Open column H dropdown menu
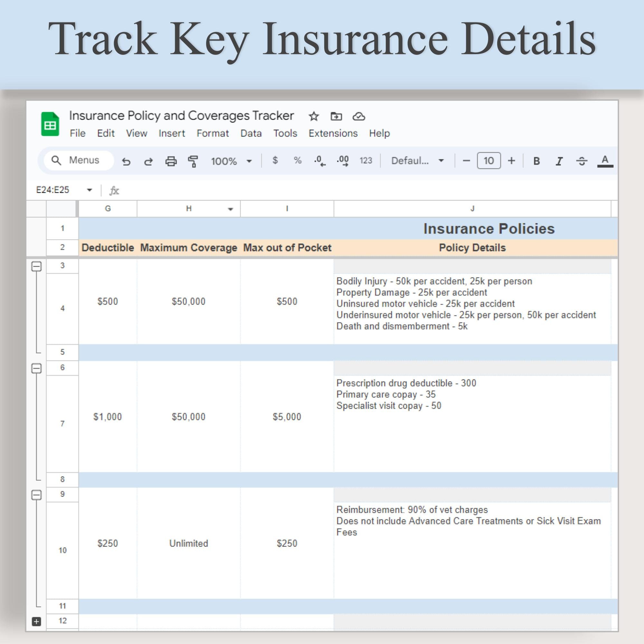Screen dimensions: 644x644 [230, 209]
